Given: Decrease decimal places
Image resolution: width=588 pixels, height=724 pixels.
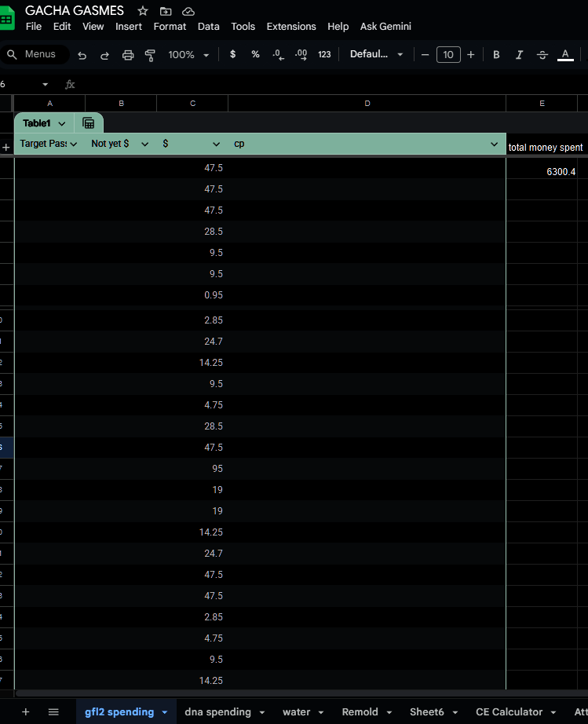Looking at the screenshot, I should [278, 54].
